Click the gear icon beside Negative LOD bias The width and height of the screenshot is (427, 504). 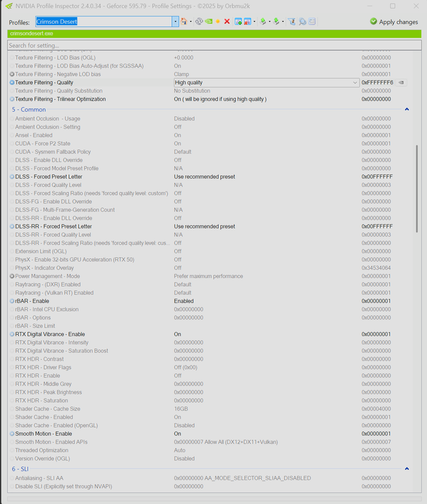coord(12,74)
